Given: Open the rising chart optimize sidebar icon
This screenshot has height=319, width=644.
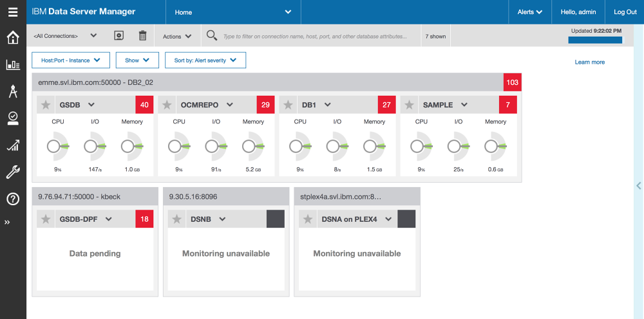Looking at the screenshot, I should coord(13,145).
